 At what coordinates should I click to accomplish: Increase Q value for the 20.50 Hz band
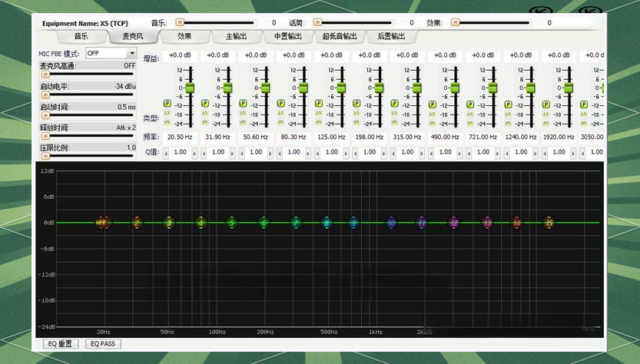pos(196,152)
